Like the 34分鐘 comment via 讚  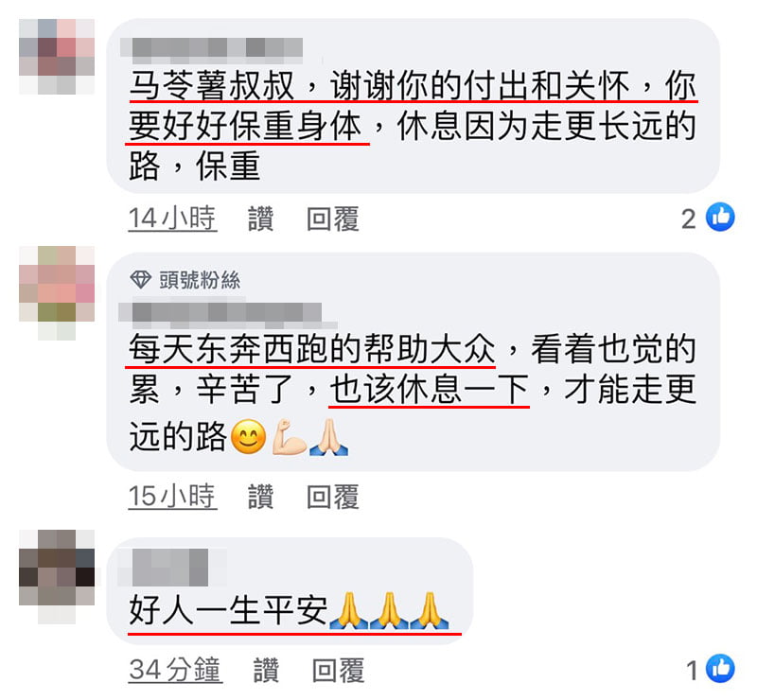click(x=267, y=670)
